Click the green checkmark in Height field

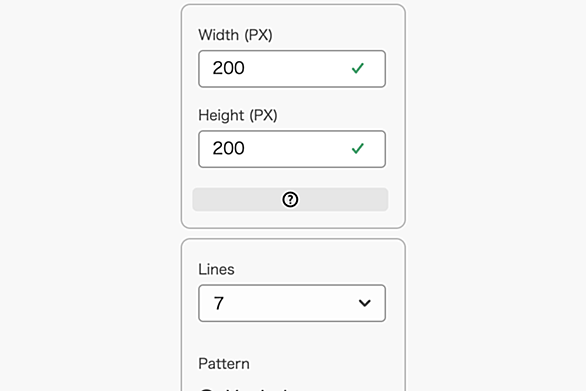click(358, 148)
